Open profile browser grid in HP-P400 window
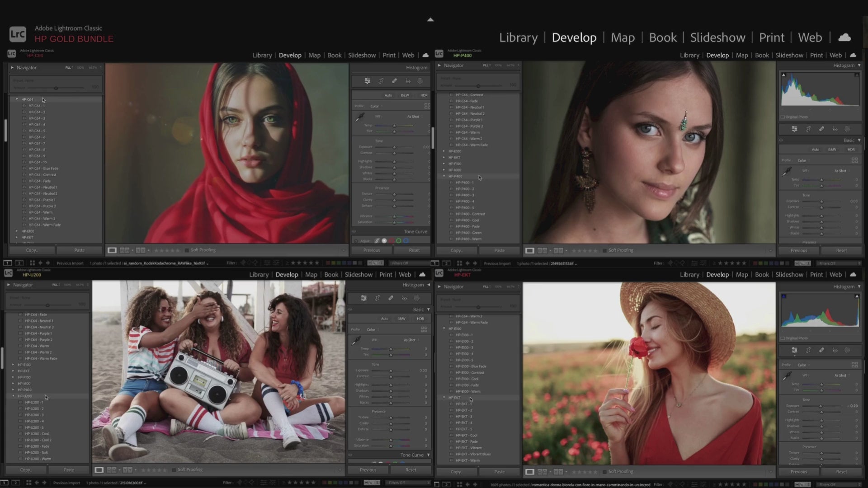 (854, 160)
